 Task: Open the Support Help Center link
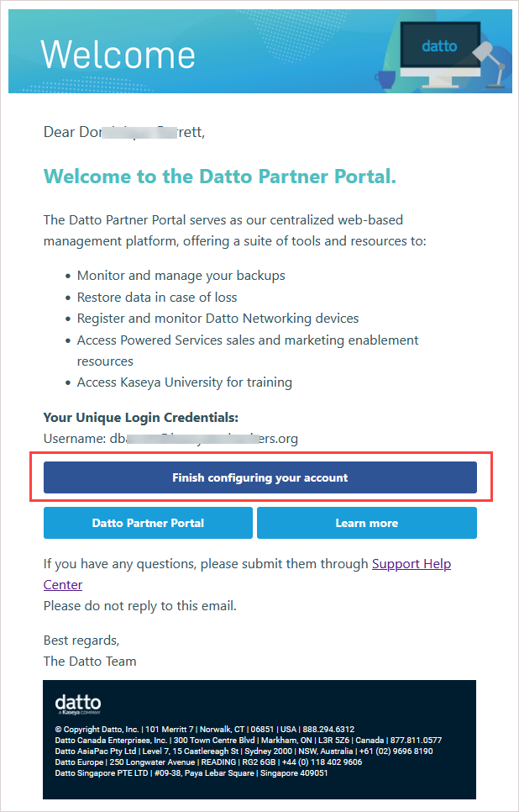click(412, 563)
